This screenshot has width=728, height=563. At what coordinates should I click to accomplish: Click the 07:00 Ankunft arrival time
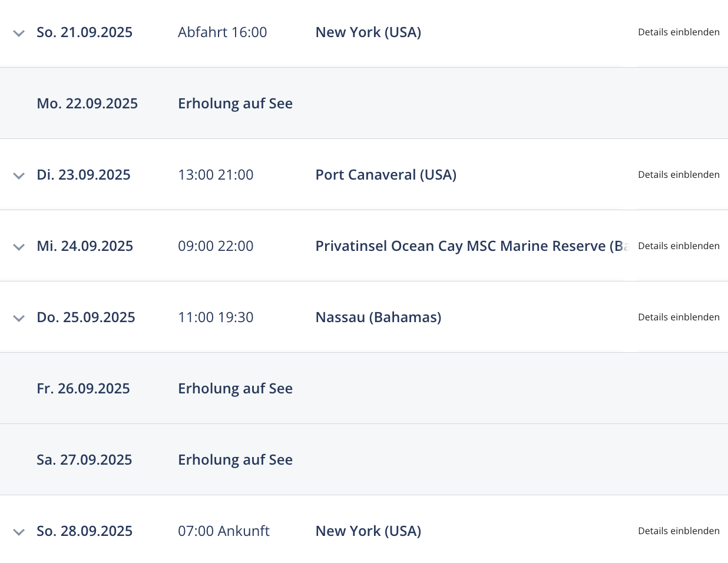pyautogui.click(x=224, y=531)
